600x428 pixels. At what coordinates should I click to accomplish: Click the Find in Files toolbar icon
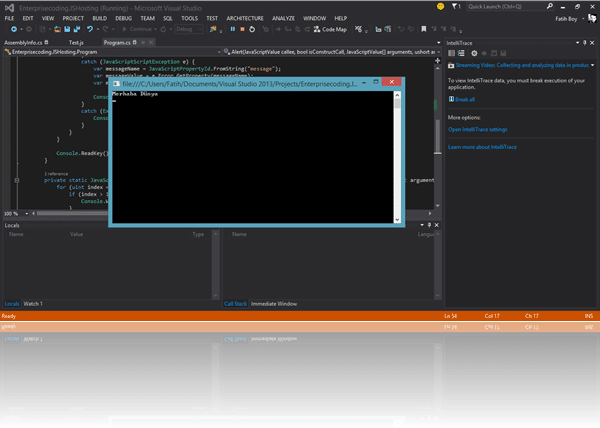click(213, 29)
